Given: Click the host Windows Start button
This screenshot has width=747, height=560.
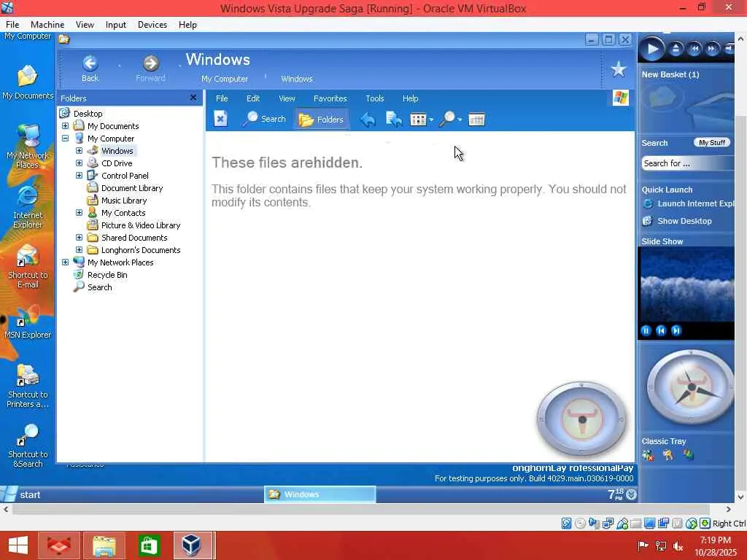Looking at the screenshot, I should click(18, 545).
